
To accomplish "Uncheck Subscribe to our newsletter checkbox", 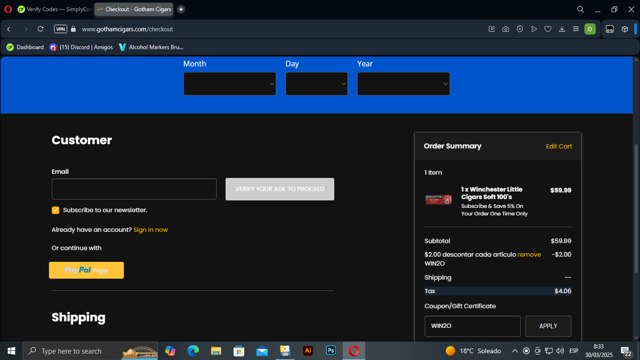I will 56,210.
